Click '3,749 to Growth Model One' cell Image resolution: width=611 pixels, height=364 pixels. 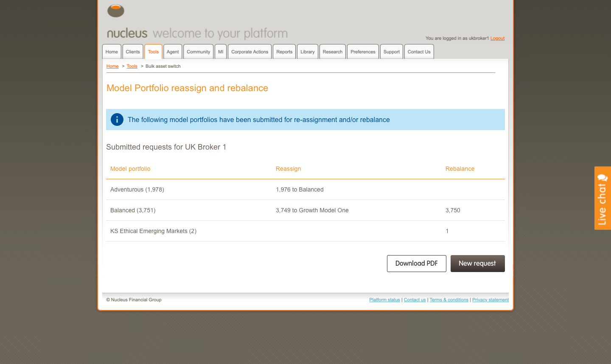(x=312, y=210)
